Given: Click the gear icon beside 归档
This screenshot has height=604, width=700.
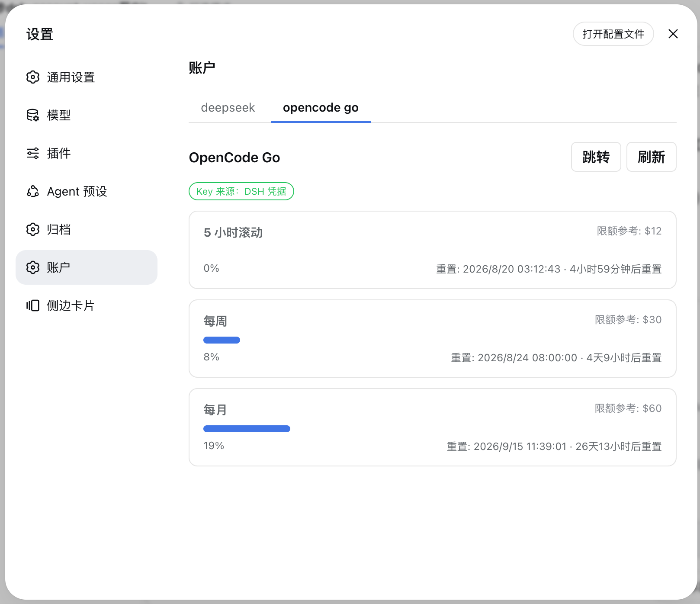Looking at the screenshot, I should 33,229.
